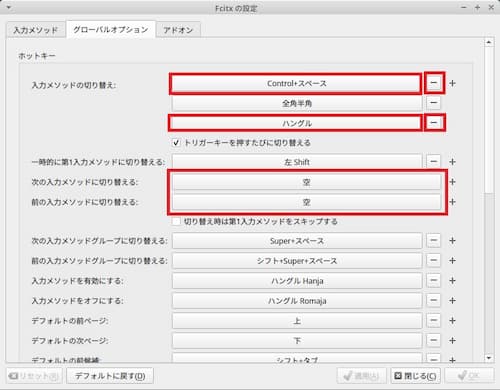Add hotkey for 次の入力メソッドに切り替える with plus
The height and width of the screenshot is (390, 500).
point(452,182)
